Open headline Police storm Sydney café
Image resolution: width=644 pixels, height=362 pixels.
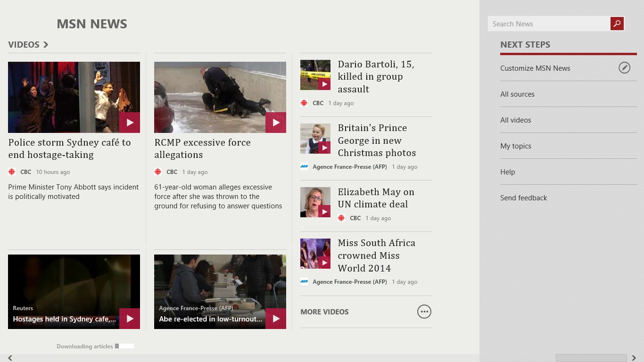pyautogui.click(x=69, y=148)
